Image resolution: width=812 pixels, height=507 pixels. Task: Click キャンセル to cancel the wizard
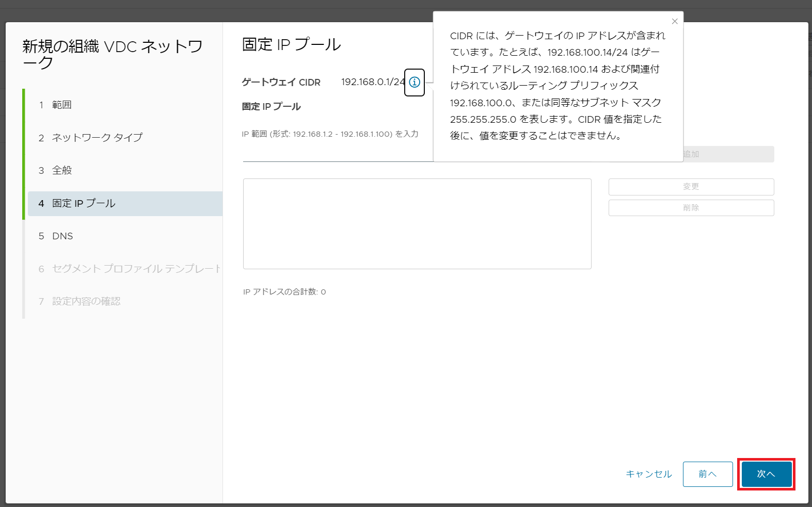[x=649, y=474]
